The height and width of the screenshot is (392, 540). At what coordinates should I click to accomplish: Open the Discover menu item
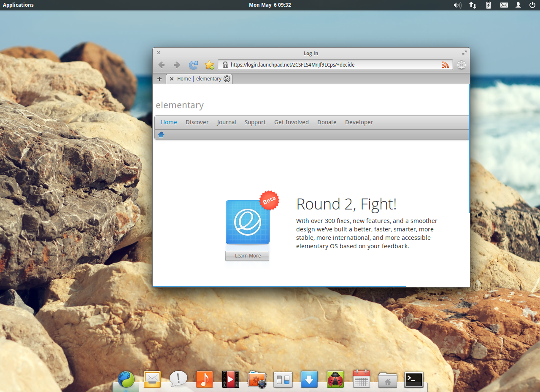197,122
